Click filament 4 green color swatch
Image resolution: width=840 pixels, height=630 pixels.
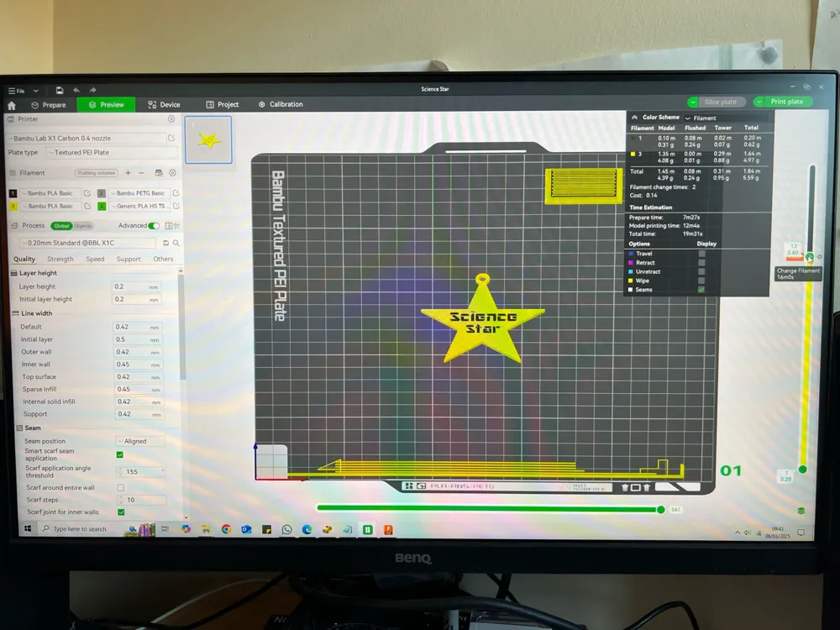click(102, 207)
